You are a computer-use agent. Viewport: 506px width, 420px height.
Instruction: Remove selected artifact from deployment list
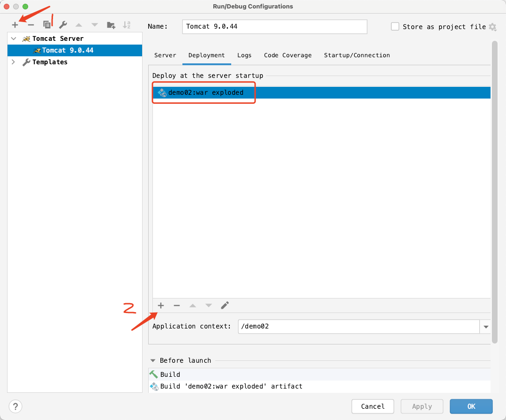pyautogui.click(x=176, y=305)
